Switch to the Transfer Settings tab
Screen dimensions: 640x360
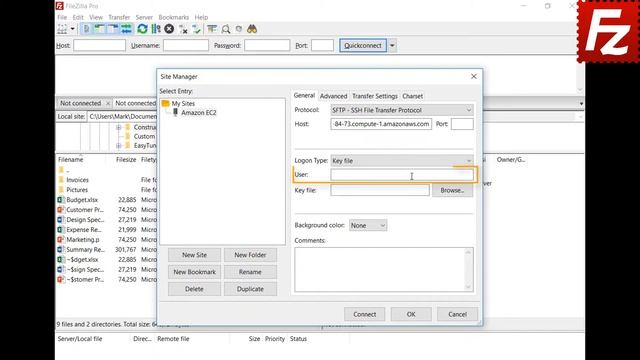(375, 96)
